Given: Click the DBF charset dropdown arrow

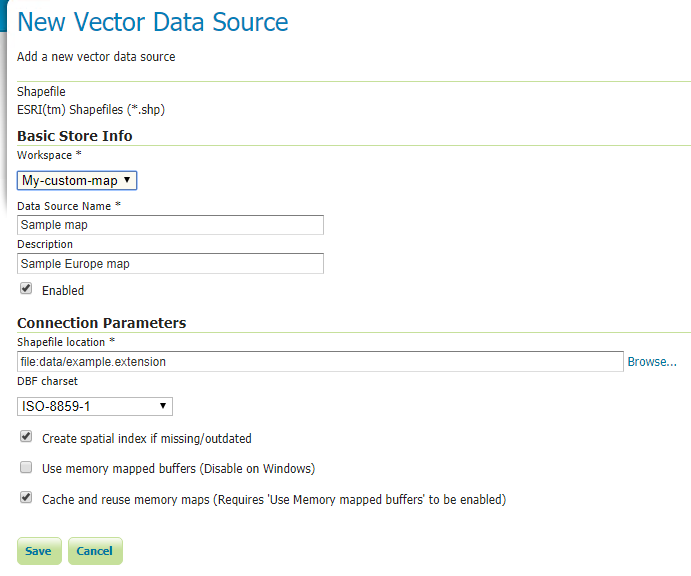Looking at the screenshot, I should coord(163,406).
